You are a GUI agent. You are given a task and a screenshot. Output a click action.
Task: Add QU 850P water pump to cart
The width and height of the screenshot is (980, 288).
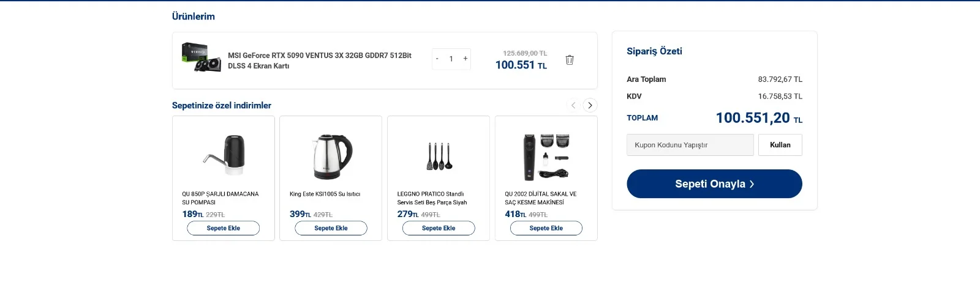(x=224, y=228)
